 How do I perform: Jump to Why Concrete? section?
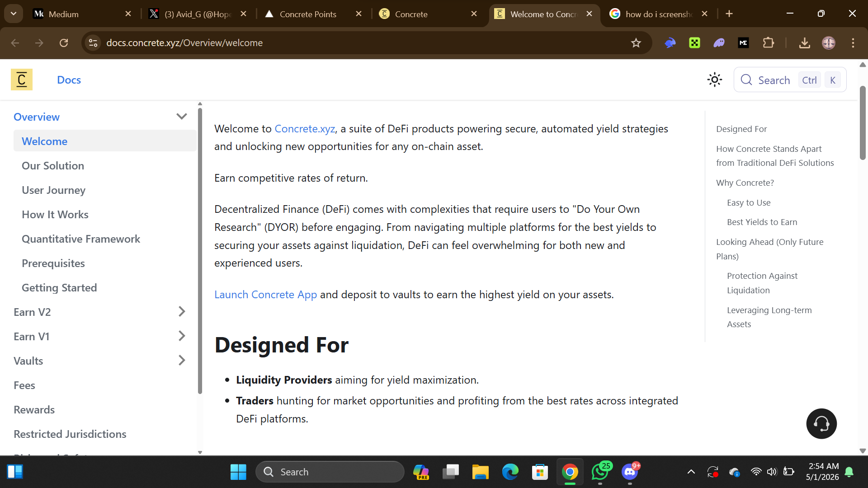click(x=745, y=183)
